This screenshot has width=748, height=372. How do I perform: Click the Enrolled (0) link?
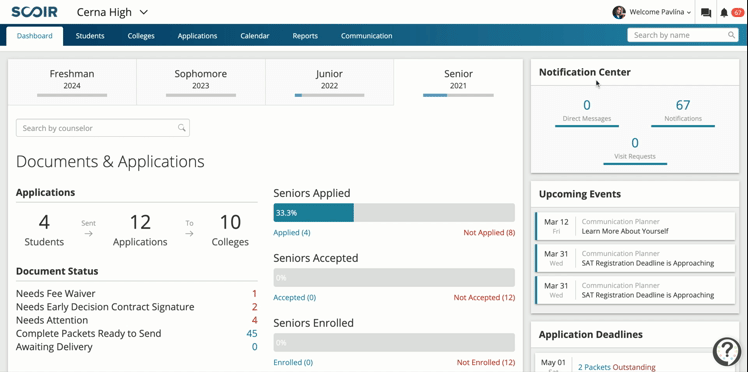[x=293, y=362]
